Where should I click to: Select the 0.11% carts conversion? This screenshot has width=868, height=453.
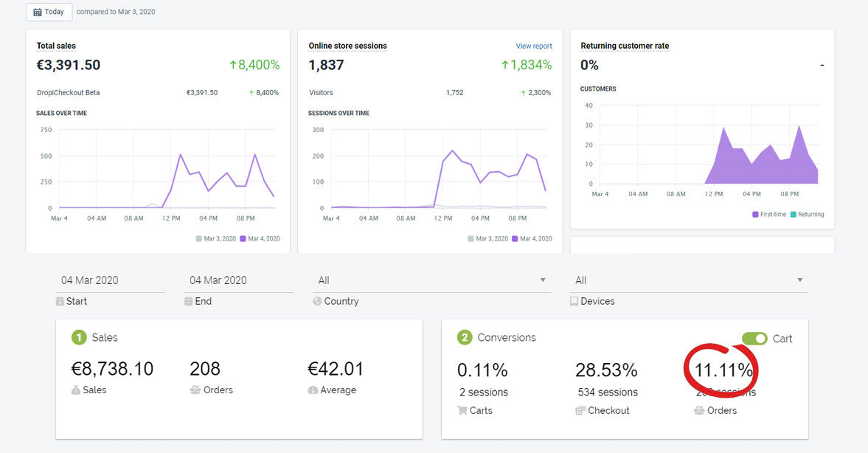pyautogui.click(x=482, y=370)
